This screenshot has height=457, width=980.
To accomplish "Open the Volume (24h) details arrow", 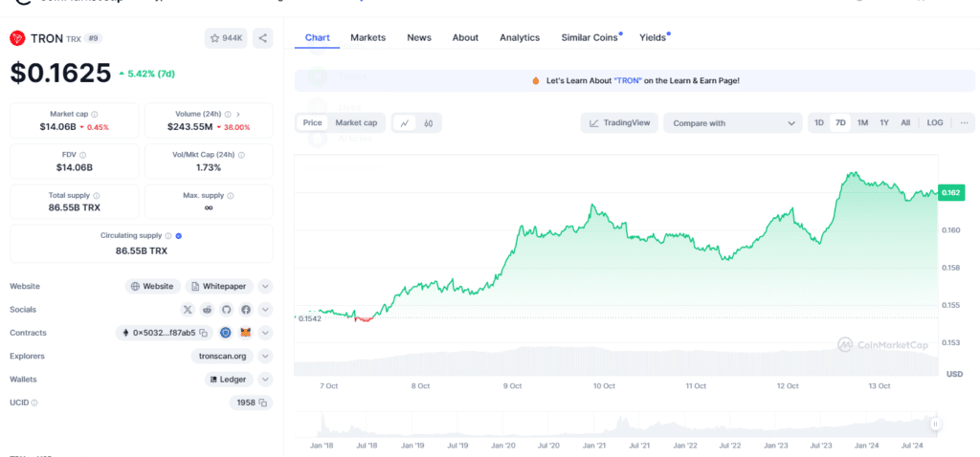I will (238, 115).
